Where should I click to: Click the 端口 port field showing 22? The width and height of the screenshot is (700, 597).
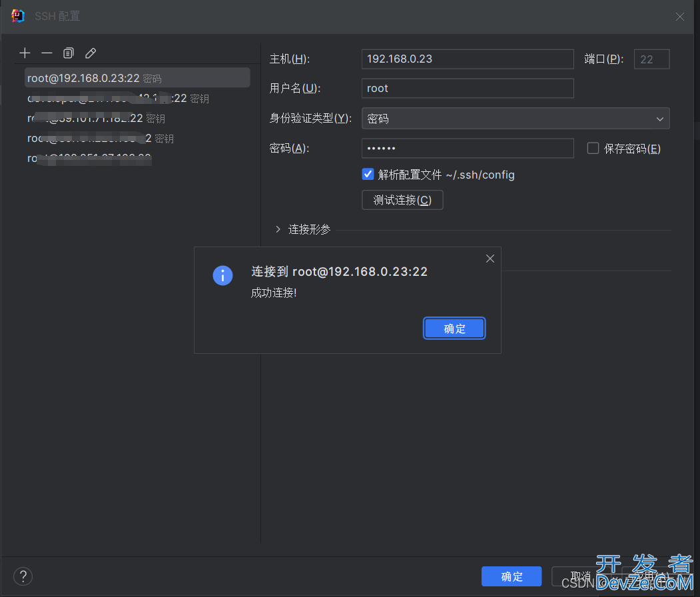click(651, 59)
